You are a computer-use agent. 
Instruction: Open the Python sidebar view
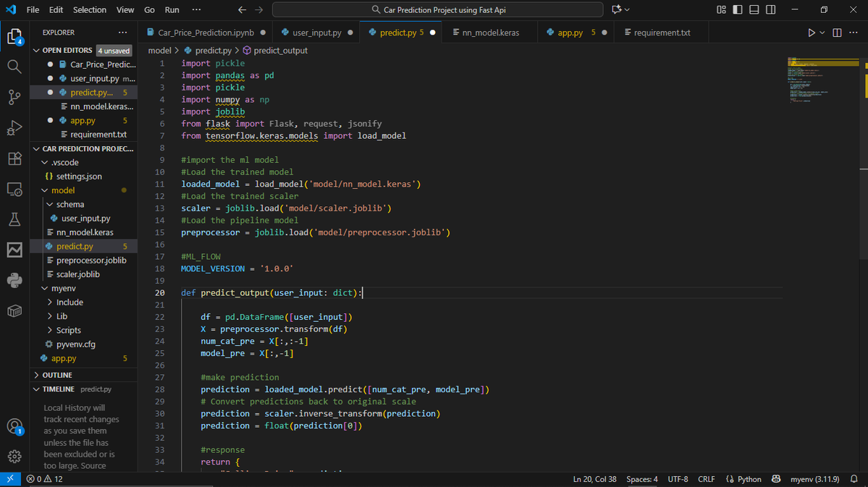[x=14, y=281]
